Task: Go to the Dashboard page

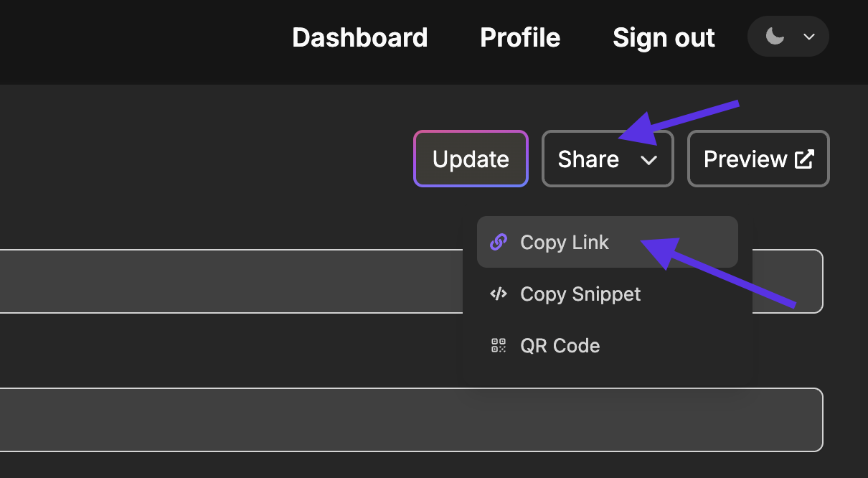Action: [x=360, y=37]
